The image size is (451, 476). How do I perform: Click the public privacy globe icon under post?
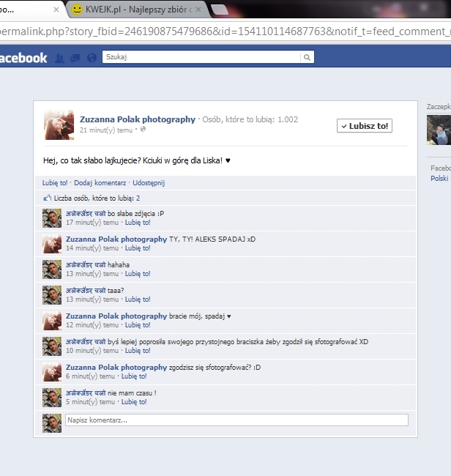click(143, 130)
